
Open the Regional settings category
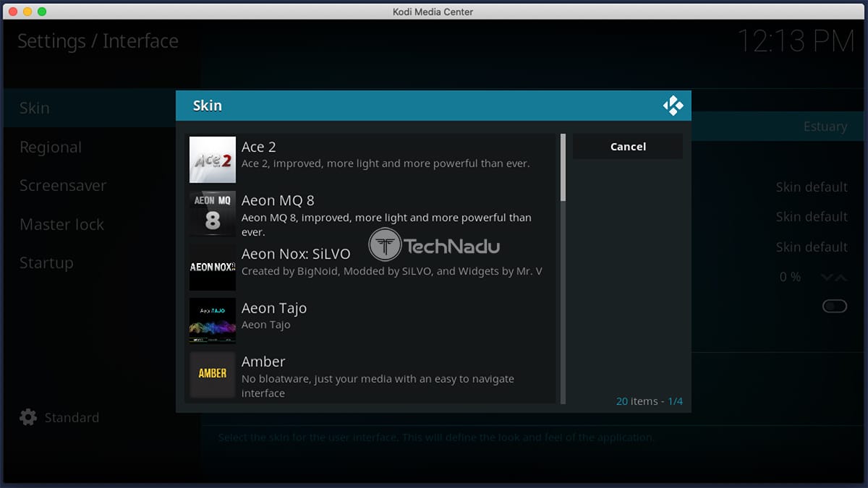point(51,147)
